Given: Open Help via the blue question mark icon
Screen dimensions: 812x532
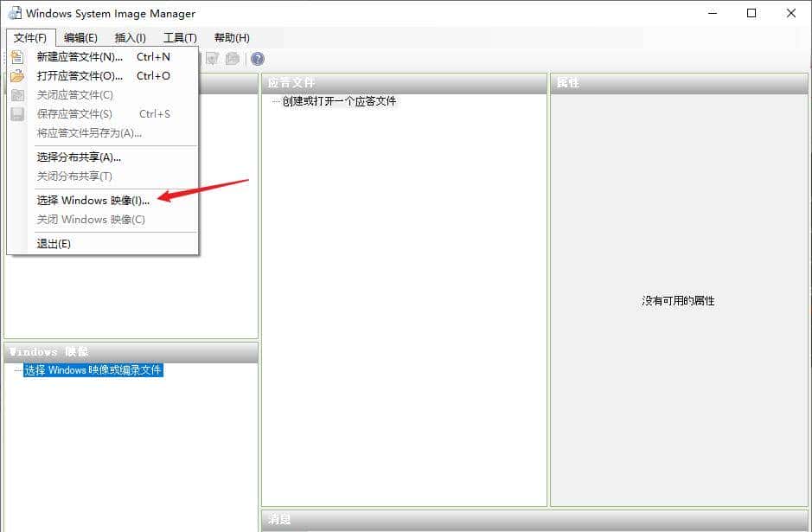Looking at the screenshot, I should pyautogui.click(x=258, y=59).
